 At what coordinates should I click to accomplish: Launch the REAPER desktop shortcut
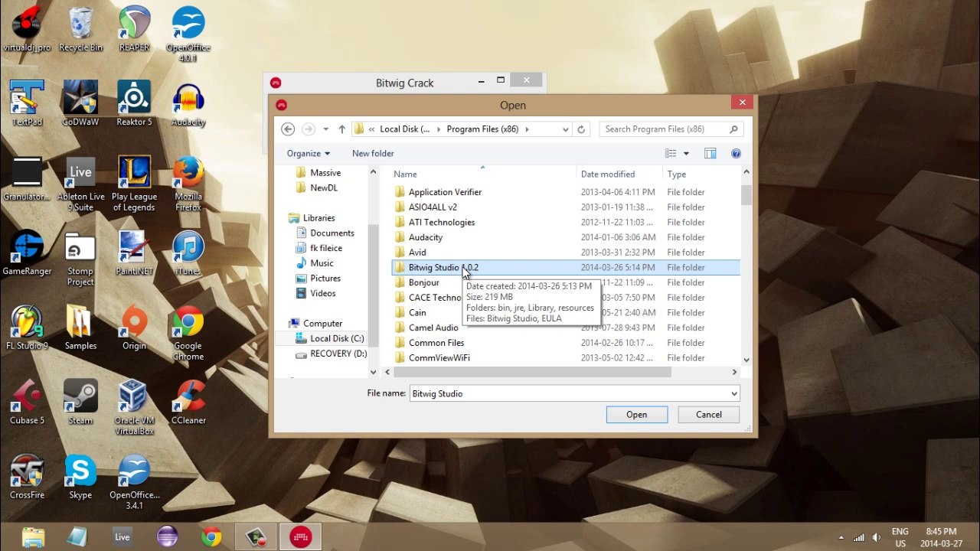[134, 31]
